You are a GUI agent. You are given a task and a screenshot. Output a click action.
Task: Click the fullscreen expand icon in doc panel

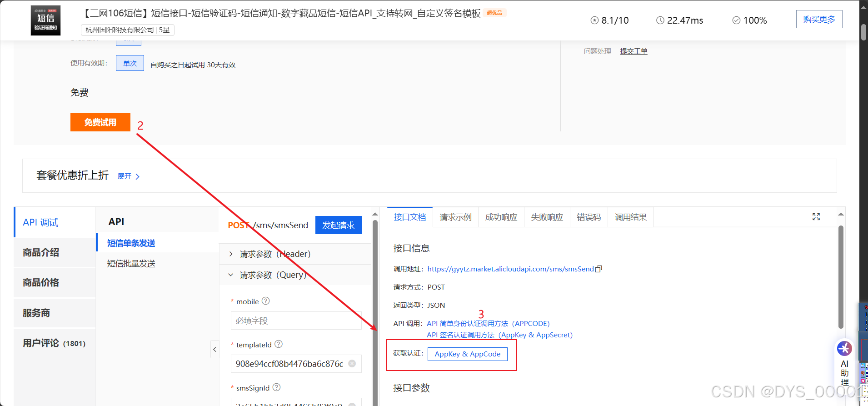(816, 217)
